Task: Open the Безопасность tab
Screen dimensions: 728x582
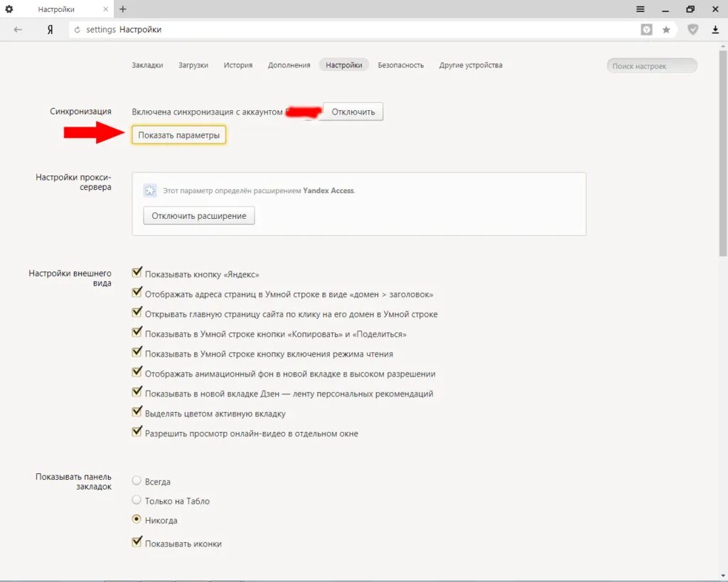Action: (x=401, y=65)
